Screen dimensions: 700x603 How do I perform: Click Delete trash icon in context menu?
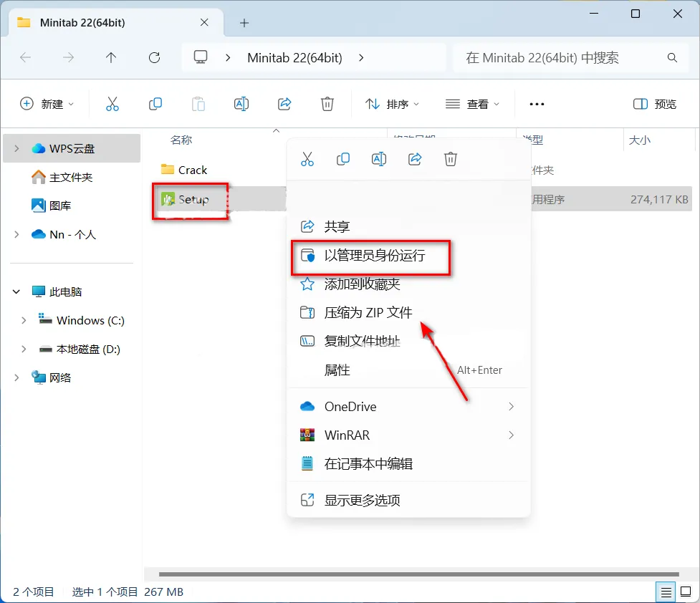[451, 159]
